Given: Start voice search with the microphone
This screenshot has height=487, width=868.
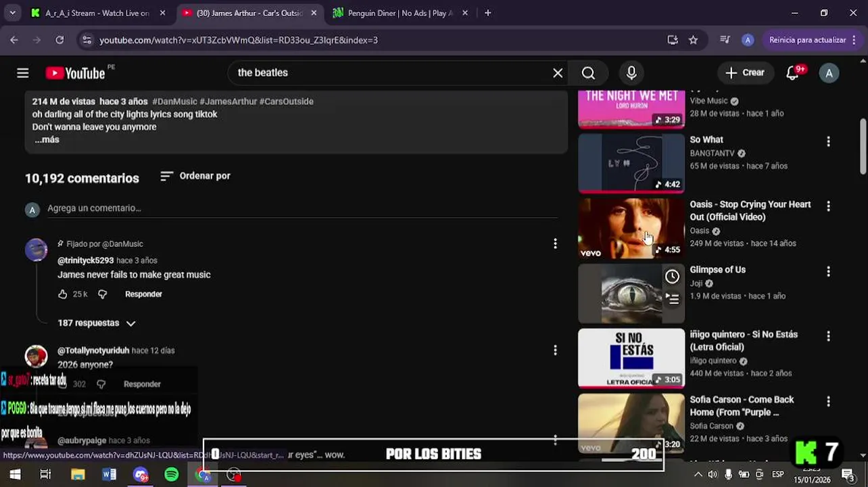Looking at the screenshot, I should click(631, 73).
